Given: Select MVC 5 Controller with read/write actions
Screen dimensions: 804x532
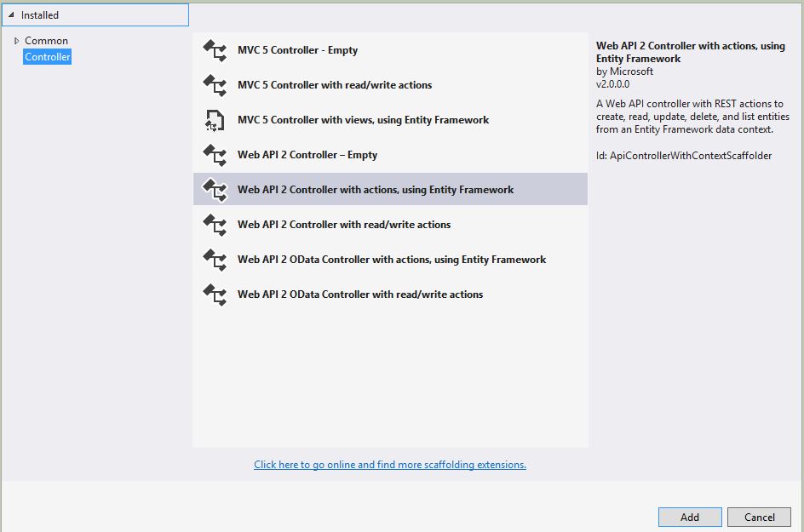Looking at the screenshot, I should (x=390, y=85).
